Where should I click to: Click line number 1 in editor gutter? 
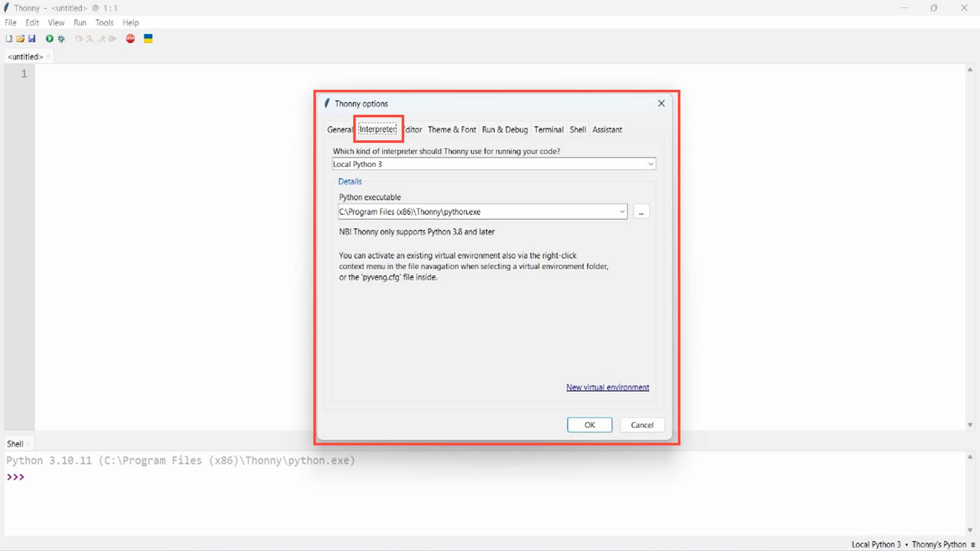(x=24, y=74)
